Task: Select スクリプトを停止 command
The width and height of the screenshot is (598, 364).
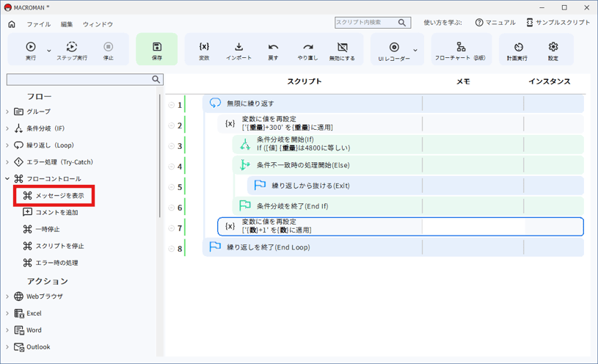Action: coord(54,246)
